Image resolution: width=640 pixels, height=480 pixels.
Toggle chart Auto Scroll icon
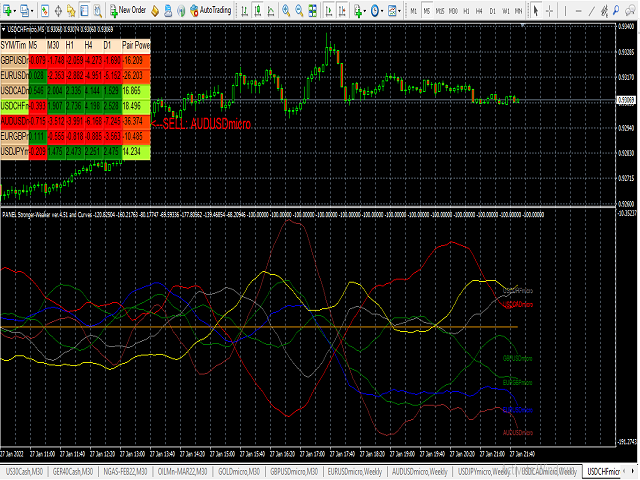(x=329, y=11)
